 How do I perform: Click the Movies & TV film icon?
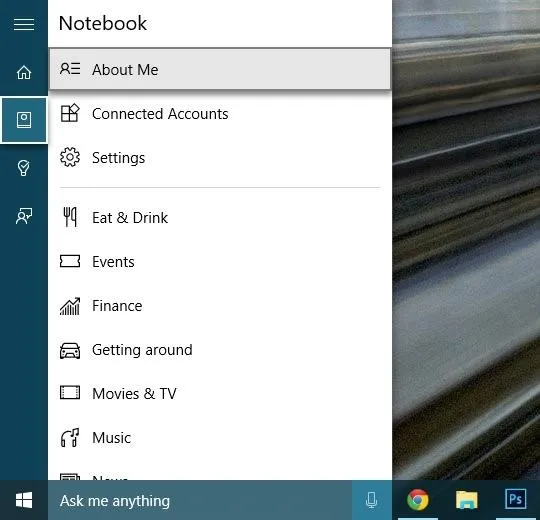70,393
